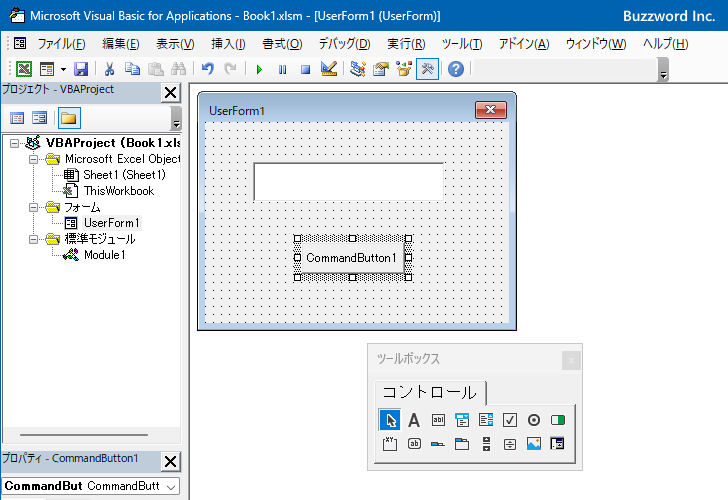728x500 pixels.
Task: Click the Redo arrow icon
Action: tap(230, 69)
